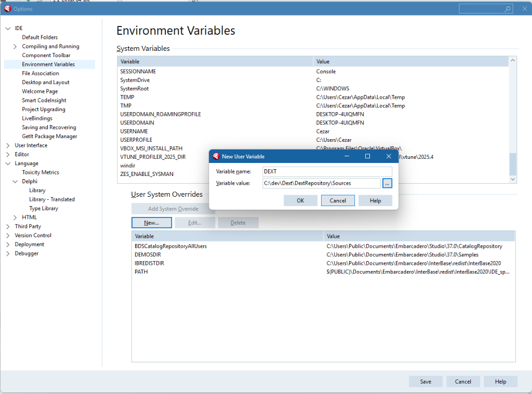Select Environment Variables tree item
Screen dimensions: 532x394
[x=48, y=64]
